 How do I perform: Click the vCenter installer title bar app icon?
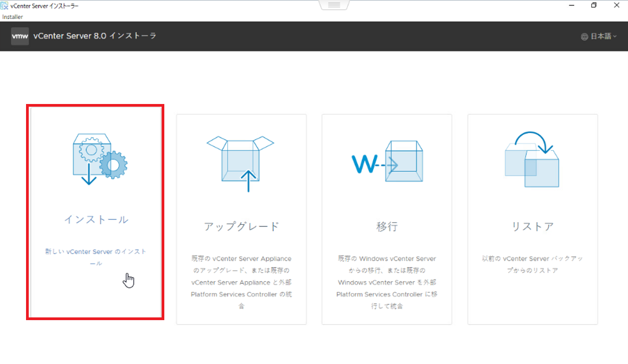click(x=4, y=6)
